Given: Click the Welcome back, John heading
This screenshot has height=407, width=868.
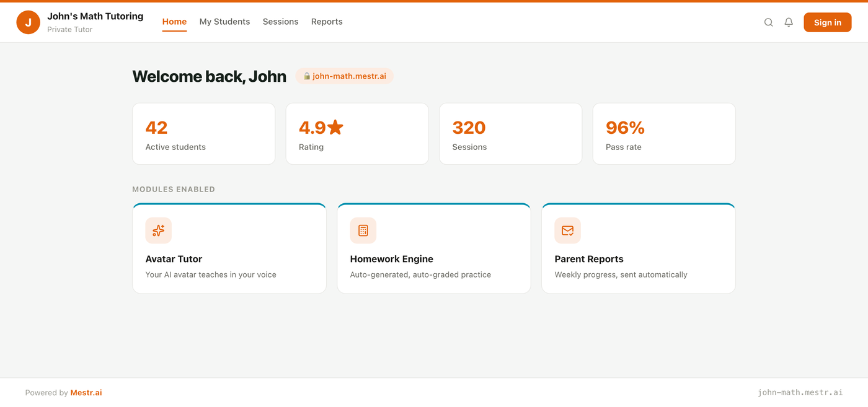Looking at the screenshot, I should pyautogui.click(x=209, y=76).
